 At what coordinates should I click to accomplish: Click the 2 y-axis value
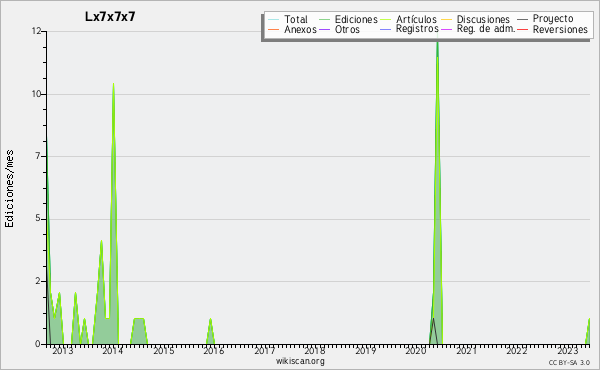38,281
